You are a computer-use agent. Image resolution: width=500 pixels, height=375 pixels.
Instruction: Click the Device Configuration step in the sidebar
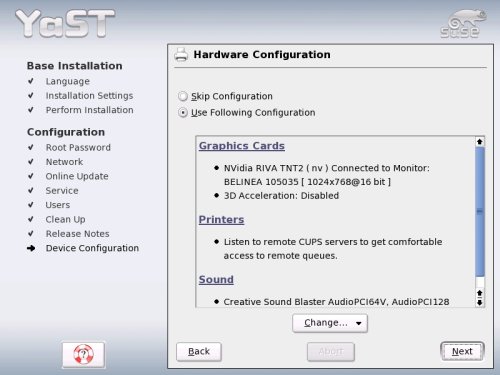click(x=92, y=248)
